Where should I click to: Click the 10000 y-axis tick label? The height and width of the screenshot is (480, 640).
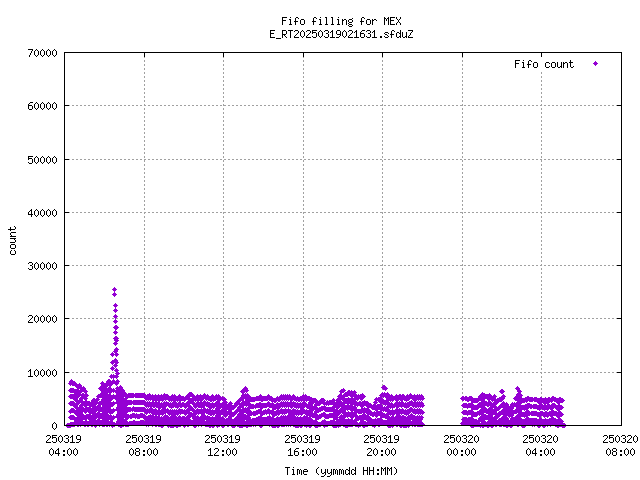(42, 373)
